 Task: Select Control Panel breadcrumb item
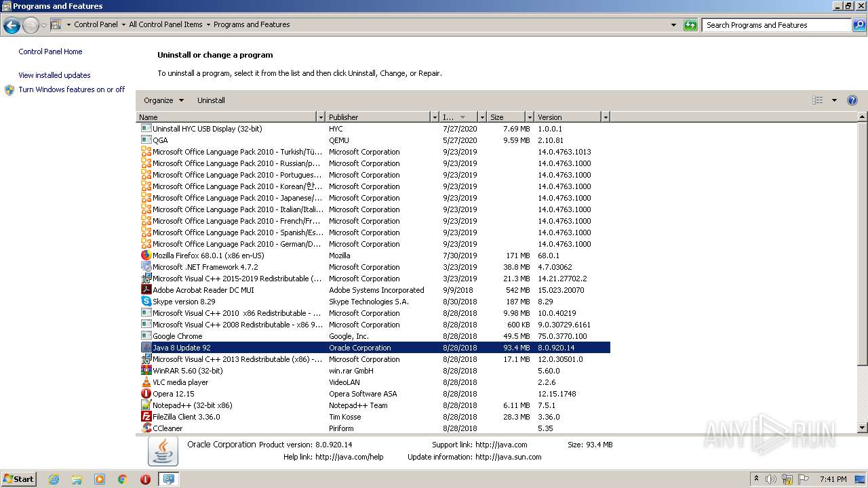coord(96,24)
